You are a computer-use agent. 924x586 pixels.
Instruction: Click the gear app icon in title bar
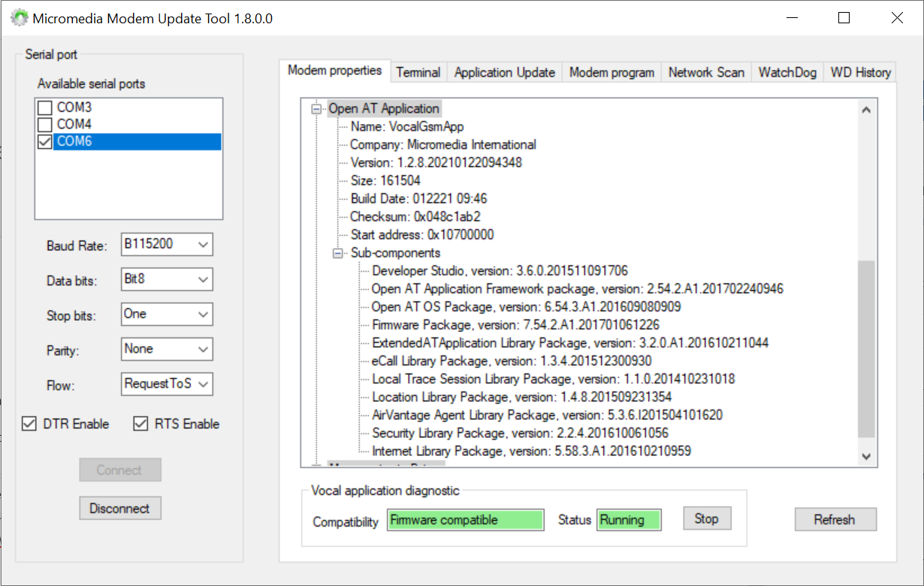click(19, 18)
